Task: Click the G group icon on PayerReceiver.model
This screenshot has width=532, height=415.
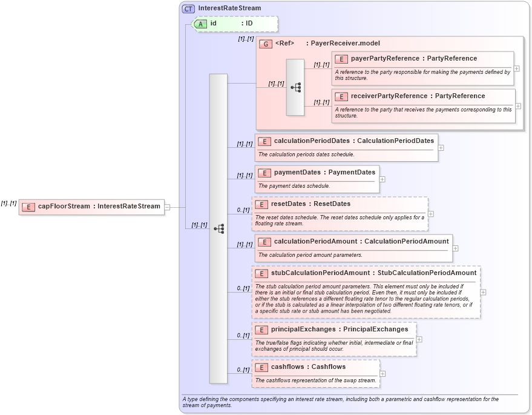Action: coord(265,43)
